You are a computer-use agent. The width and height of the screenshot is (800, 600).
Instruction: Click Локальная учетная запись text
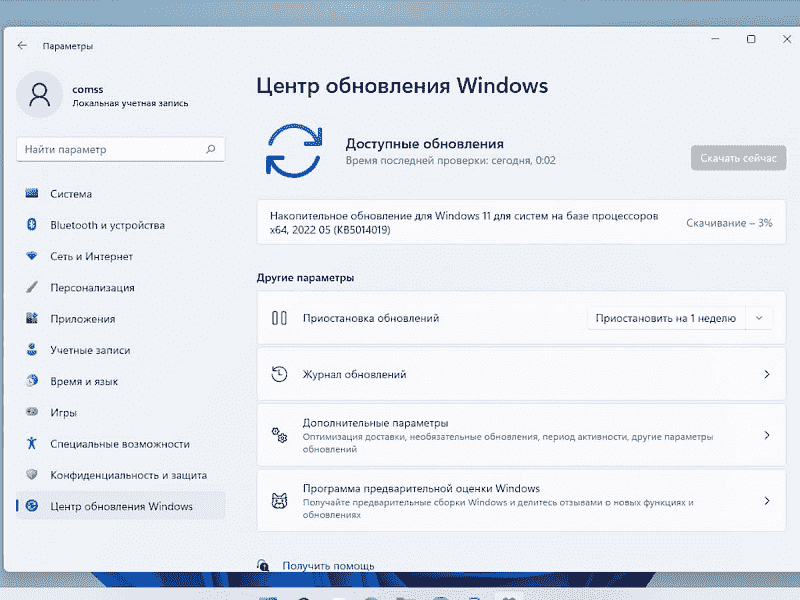pos(130,103)
